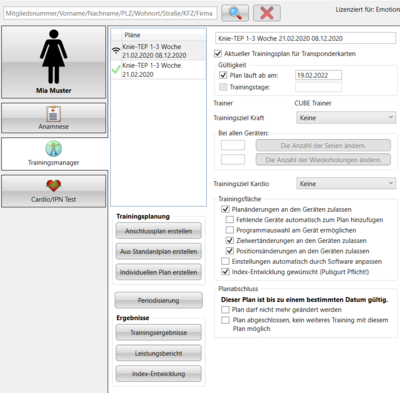Click the magnifying glass search icon

(x=235, y=13)
